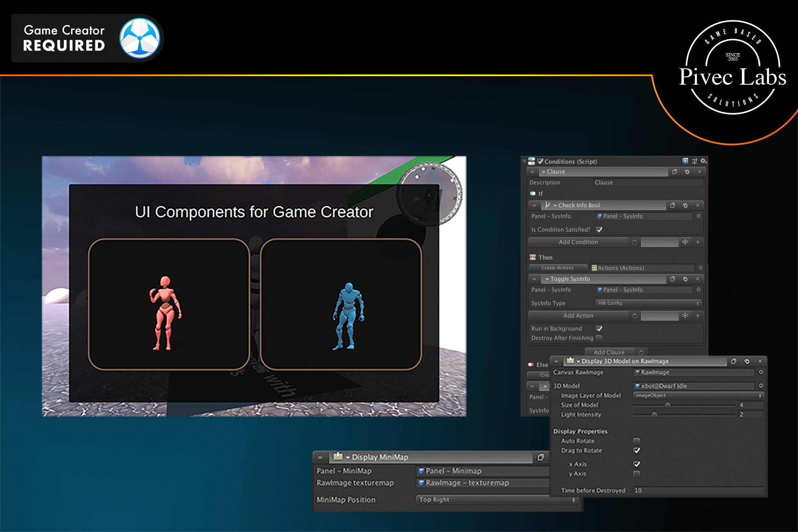
Task: Collapse the Display 3D Model on RawImage foldout
Action: (x=578, y=361)
